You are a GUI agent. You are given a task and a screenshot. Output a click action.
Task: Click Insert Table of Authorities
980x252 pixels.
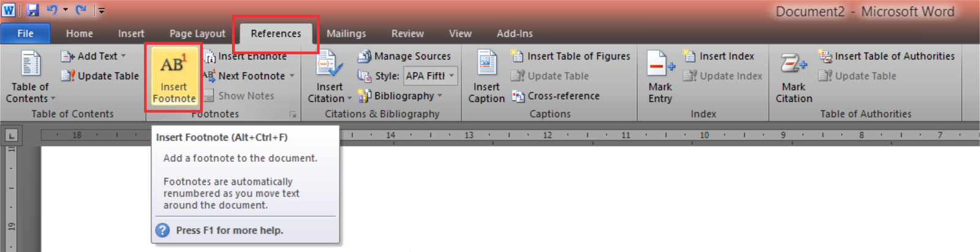(x=886, y=56)
